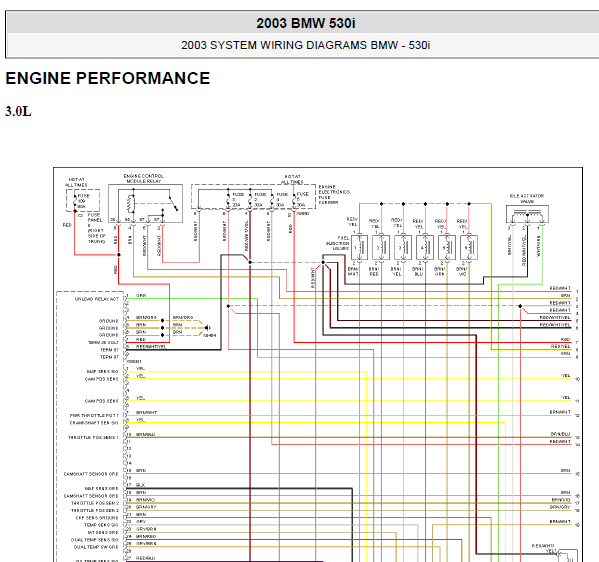Image resolution: width=599 pixels, height=562 pixels.
Task: Click the DUAL TEMP SW GRD pin label
Action: click(96, 547)
